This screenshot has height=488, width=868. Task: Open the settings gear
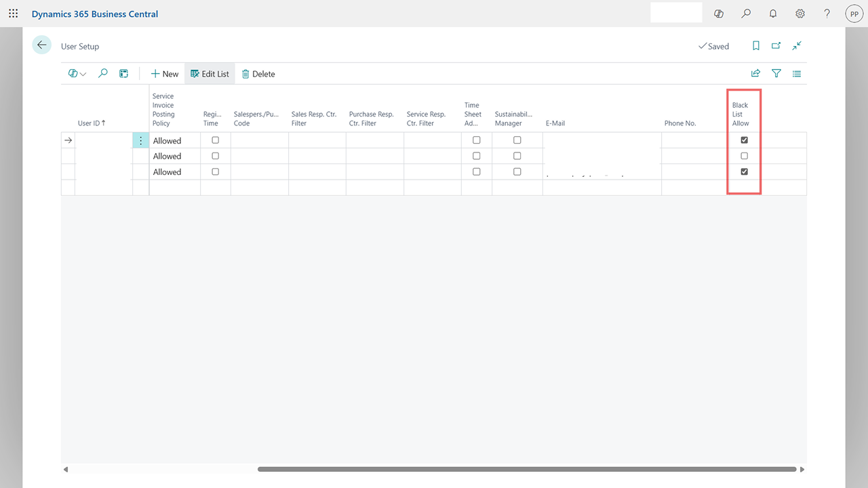[x=800, y=14]
